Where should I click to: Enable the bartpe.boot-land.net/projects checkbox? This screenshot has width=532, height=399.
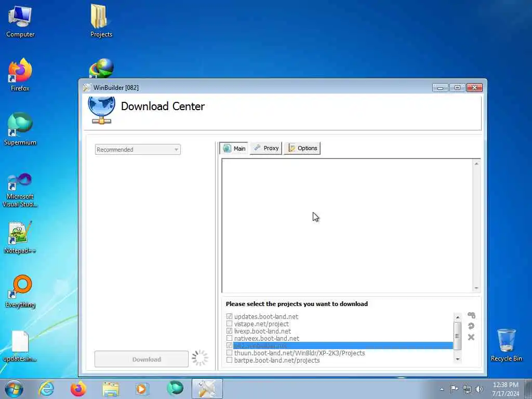(x=229, y=360)
